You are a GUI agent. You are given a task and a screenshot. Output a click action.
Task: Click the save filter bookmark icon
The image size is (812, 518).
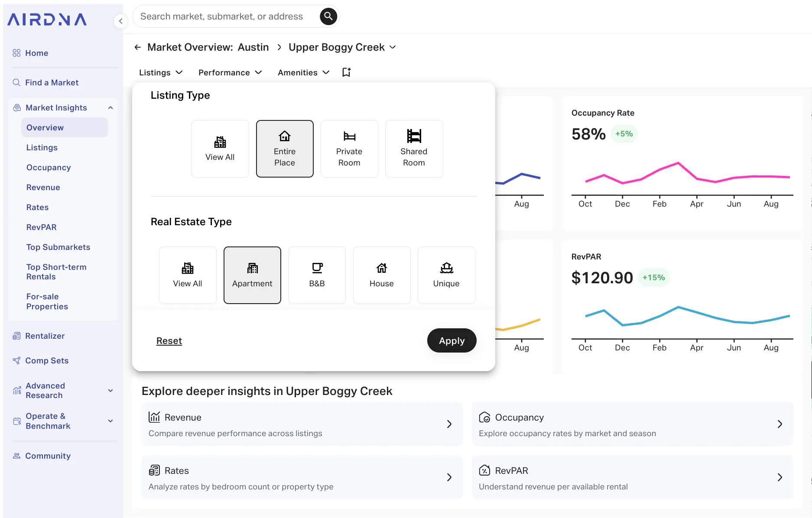pyautogui.click(x=346, y=72)
